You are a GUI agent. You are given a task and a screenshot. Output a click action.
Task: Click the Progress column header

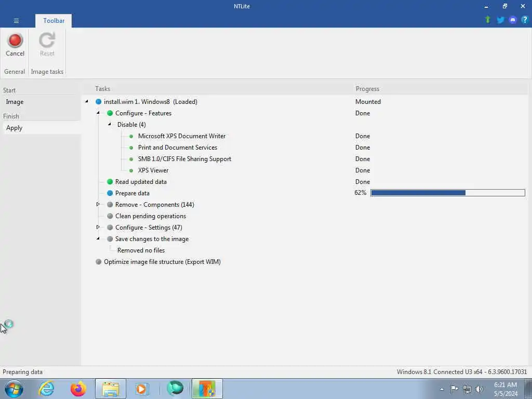point(367,88)
